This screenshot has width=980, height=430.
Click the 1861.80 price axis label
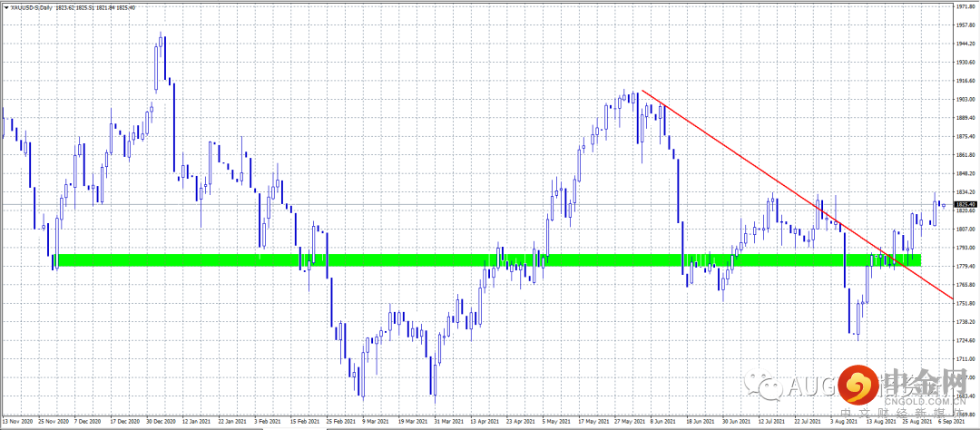click(966, 155)
